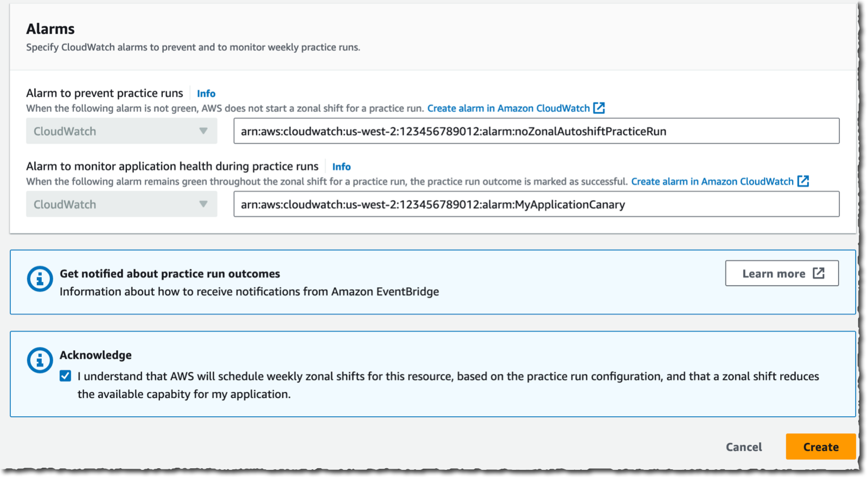Image resolution: width=868 pixels, height=478 pixels.
Task: Follow the second Create alarm in Amazon CloudWatch link
Action: coord(712,182)
